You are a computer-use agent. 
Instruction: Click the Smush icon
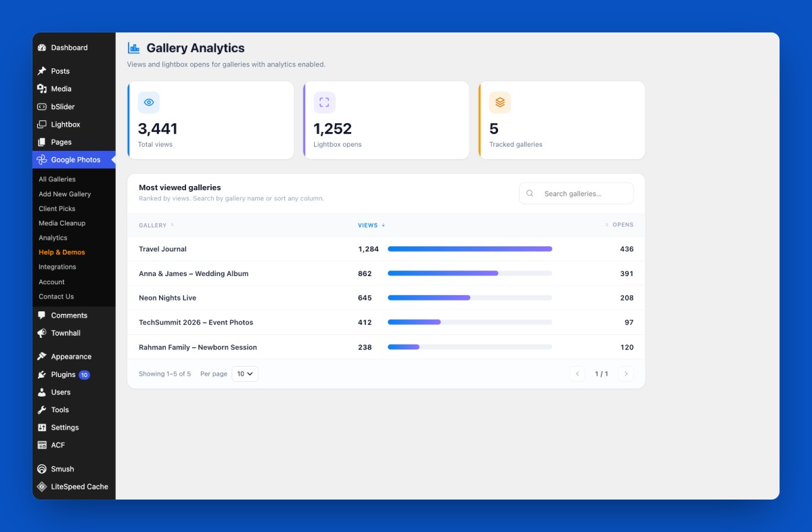[42, 469]
